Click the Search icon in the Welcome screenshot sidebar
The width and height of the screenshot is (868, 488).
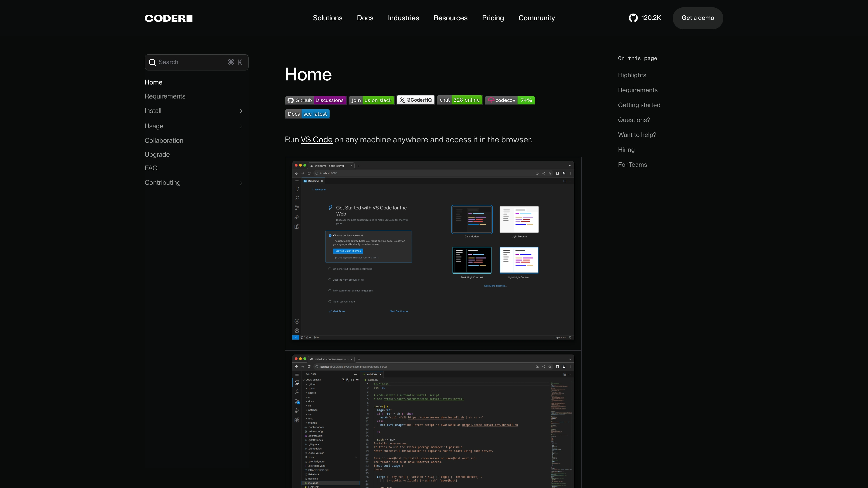click(x=297, y=198)
